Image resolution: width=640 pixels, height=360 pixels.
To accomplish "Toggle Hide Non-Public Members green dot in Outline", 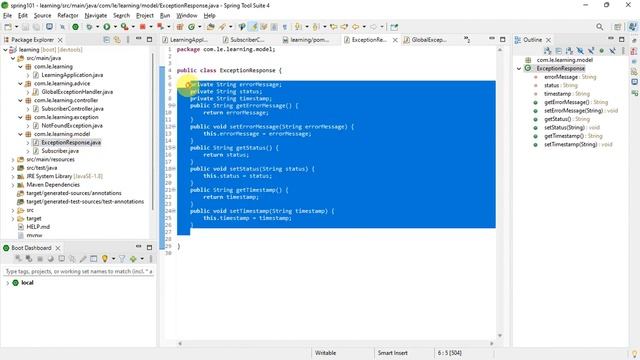I will point(602,51).
